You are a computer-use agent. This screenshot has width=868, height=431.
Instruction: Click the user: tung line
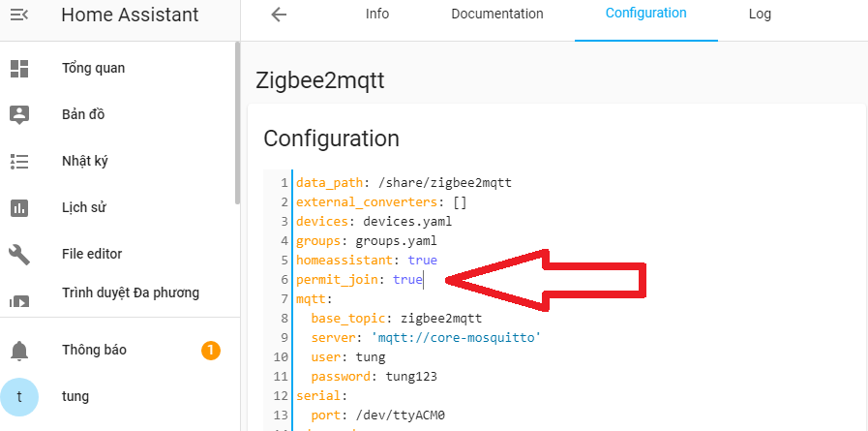(x=348, y=357)
